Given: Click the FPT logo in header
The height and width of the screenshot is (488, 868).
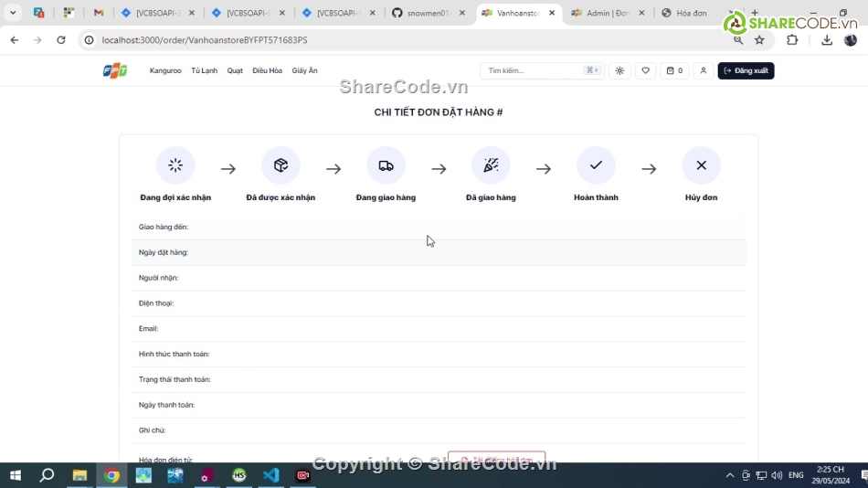Looking at the screenshot, I should point(115,71).
